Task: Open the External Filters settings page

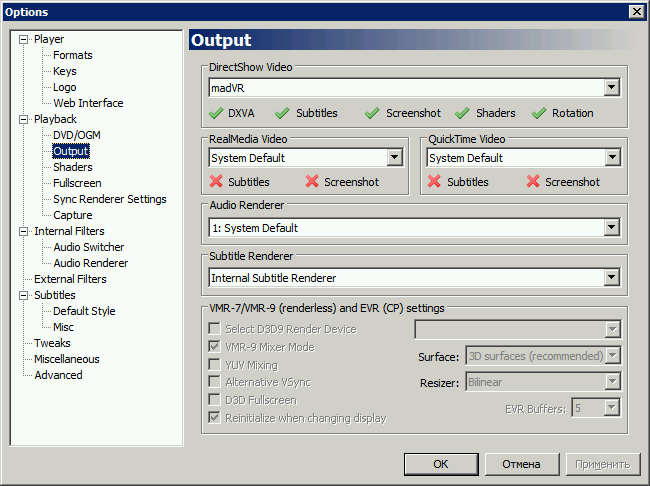Action: (70, 279)
